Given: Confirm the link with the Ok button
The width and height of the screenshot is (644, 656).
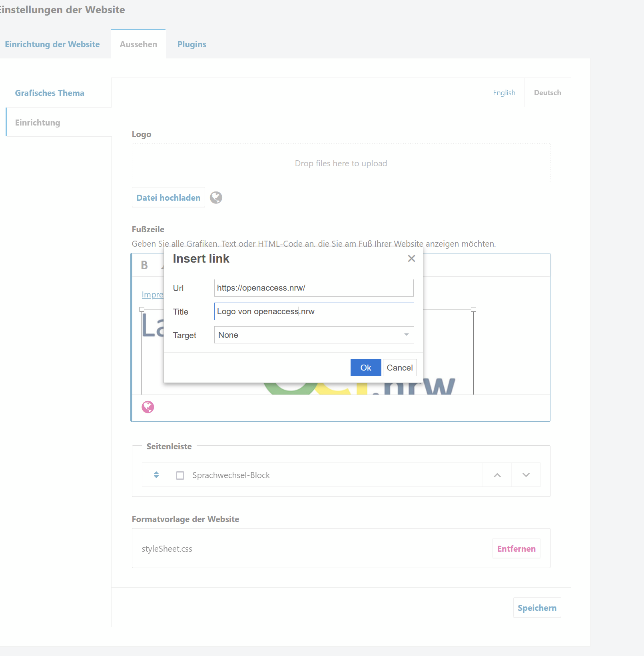Looking at the screenshot, I should point(365,368).
